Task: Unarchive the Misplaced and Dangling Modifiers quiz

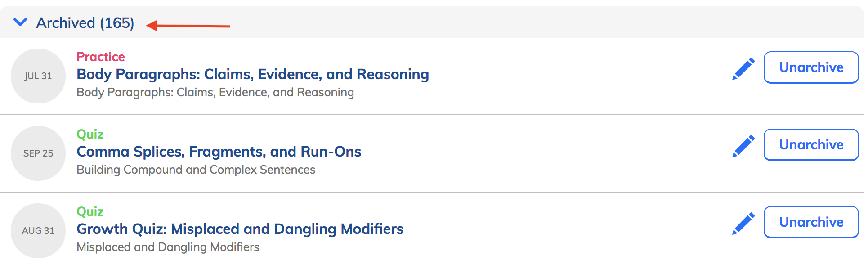Action: click(x=811, y=222)
